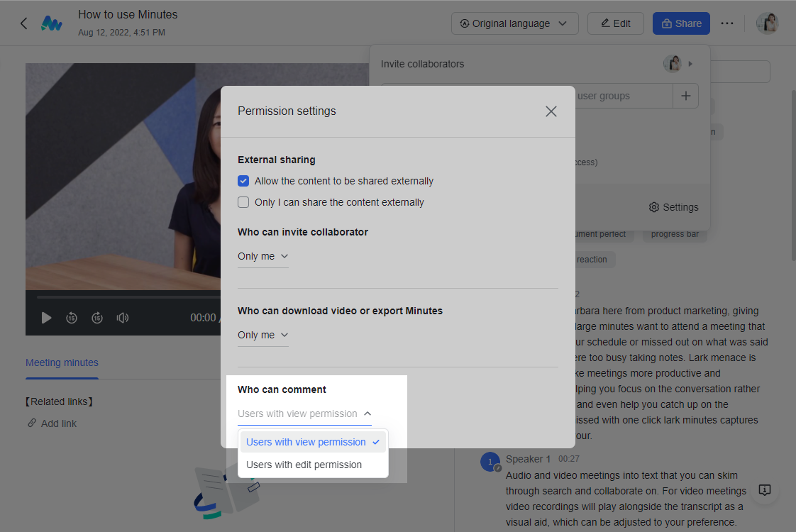Click the Share button
The image size is (796, 532).
pos(681,23)
